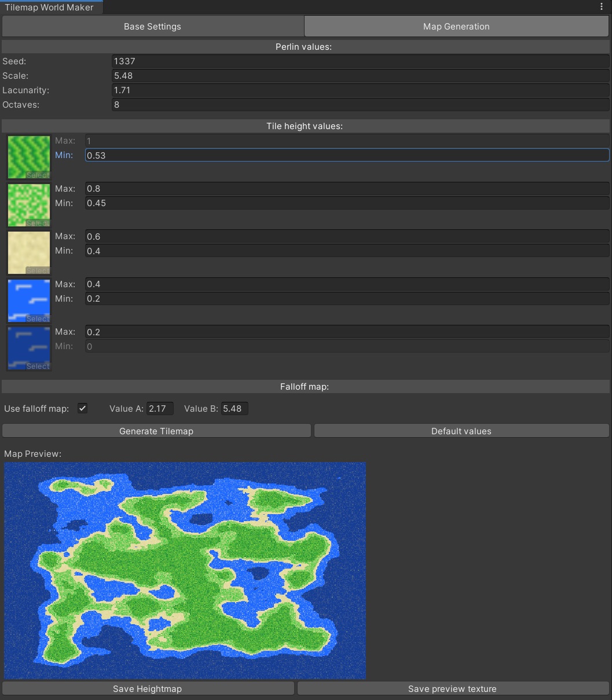Pick a new sand tile texture
612x700 pixels.
pyautogui.click(x=37, y=270)
